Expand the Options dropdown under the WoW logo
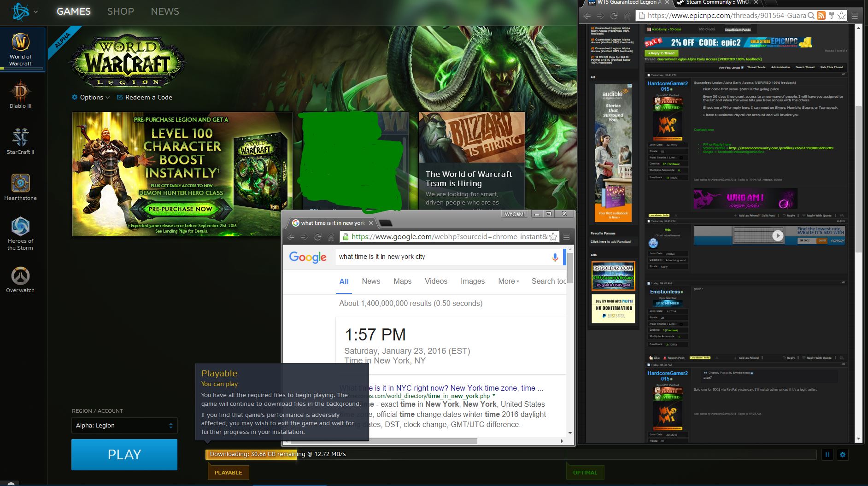 coord(91,97)
